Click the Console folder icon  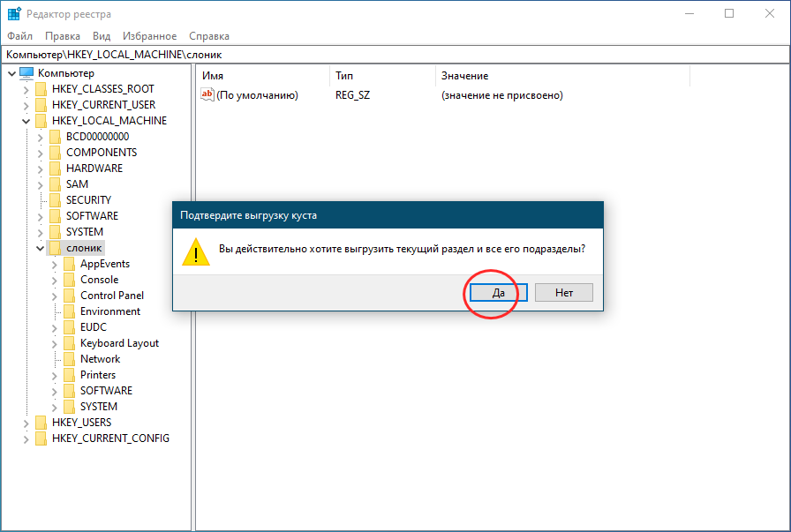[x=70, y=280]
